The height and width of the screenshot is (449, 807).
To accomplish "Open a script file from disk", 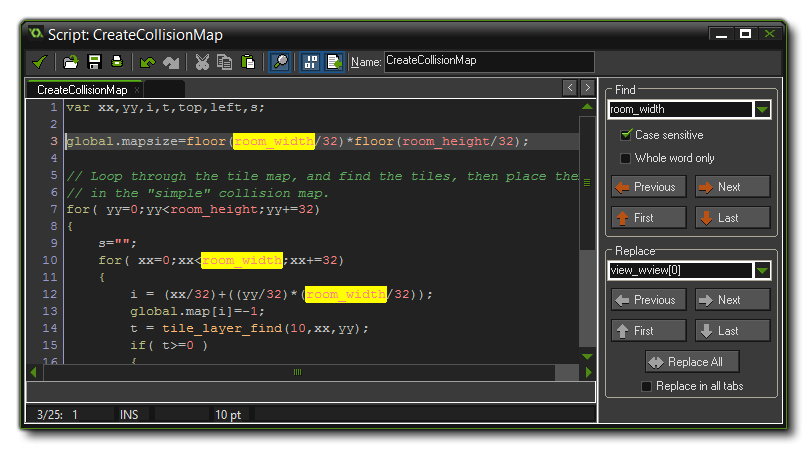I will (70, 62).
